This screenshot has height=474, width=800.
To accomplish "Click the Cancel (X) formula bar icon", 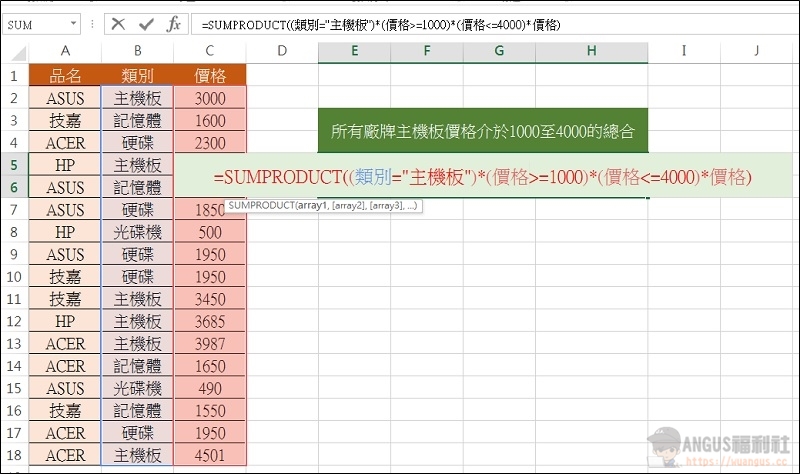I will point(120,24).
